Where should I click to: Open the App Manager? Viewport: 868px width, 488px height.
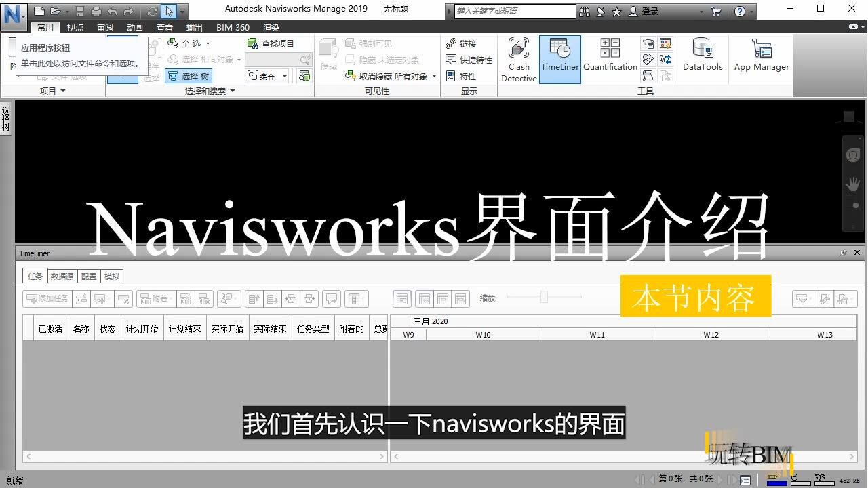click(761, 59)
